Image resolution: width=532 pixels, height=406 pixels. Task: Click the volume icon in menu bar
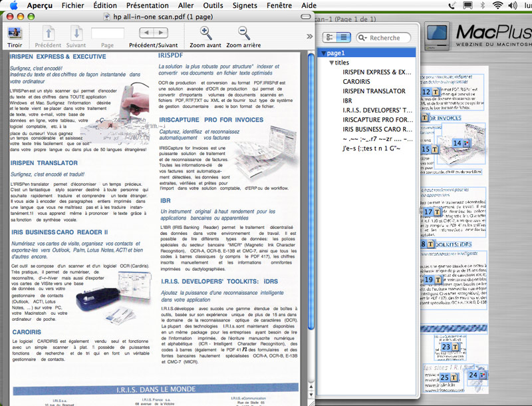coord(512,5)
